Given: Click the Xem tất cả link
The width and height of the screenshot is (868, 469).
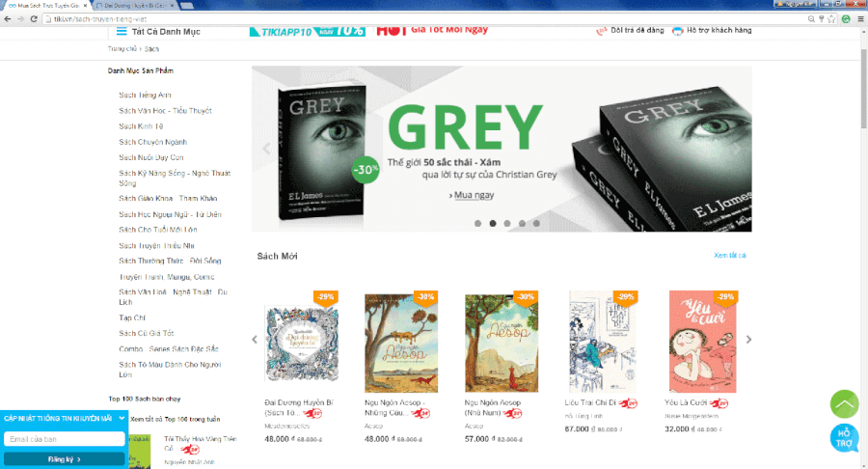Looking at the screenshot, I should 730,256.
